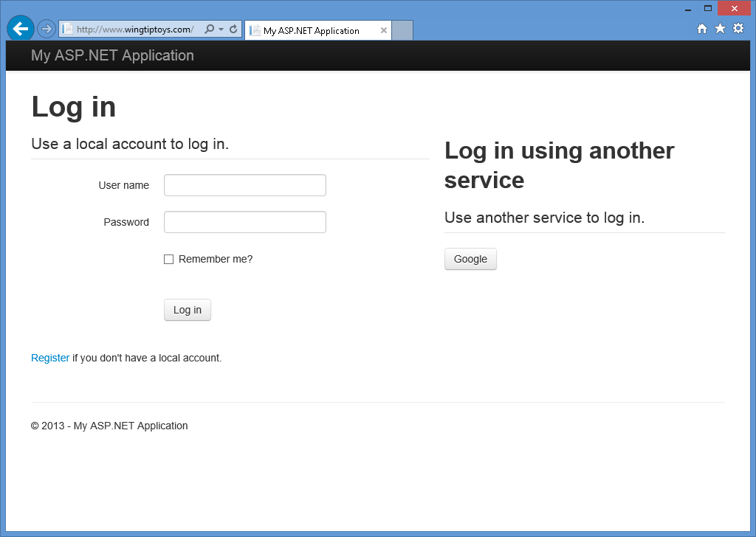Minimize the browser window
The height and width of the screenshot is (537, 756).
pyautogui.click(x=688, y=9)
